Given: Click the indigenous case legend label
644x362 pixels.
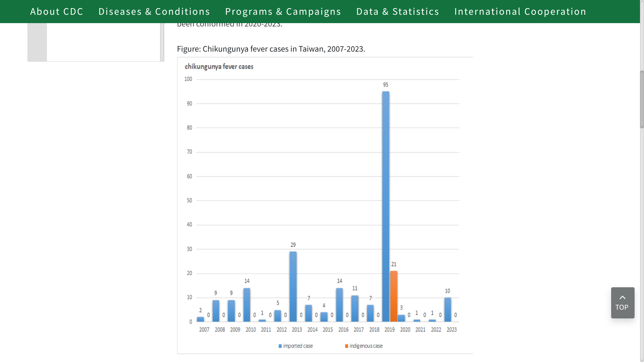Looking at the screenshot, I should tap(366, 346).
